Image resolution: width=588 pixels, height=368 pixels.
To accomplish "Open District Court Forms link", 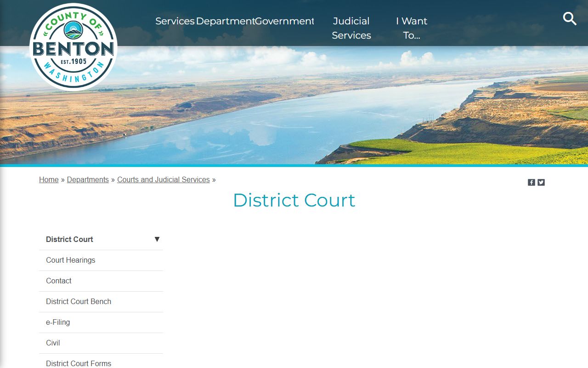I will click(x=101, y=362).
